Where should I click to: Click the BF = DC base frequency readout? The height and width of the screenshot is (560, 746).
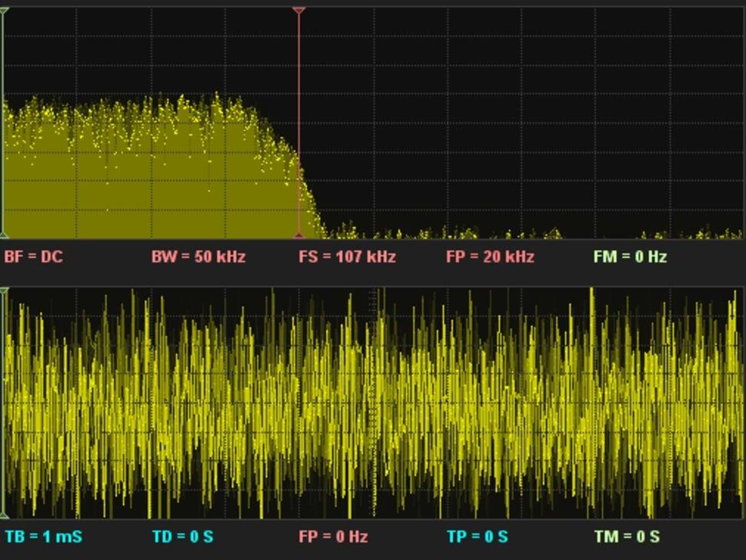(33, 257)
